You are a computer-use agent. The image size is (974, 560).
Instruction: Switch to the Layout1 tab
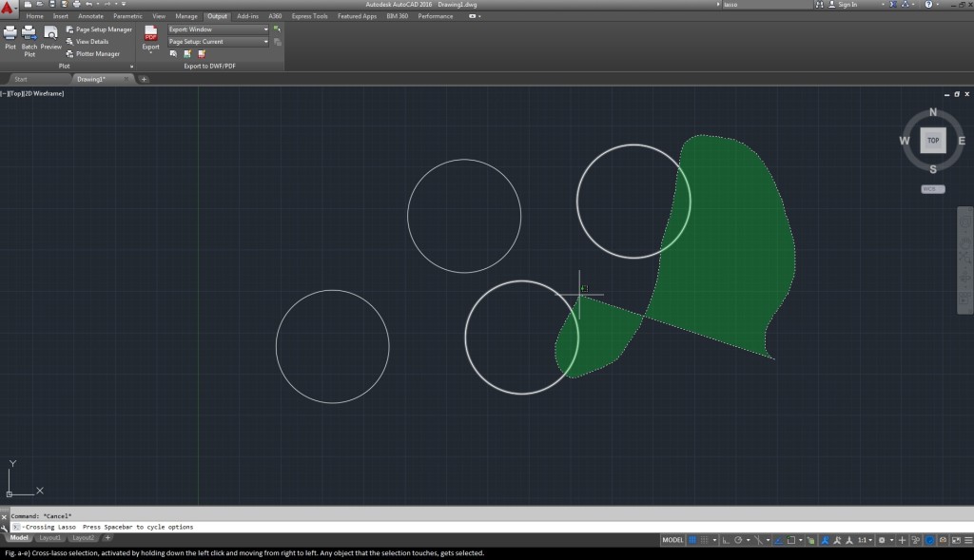click(x=49, y=538)
